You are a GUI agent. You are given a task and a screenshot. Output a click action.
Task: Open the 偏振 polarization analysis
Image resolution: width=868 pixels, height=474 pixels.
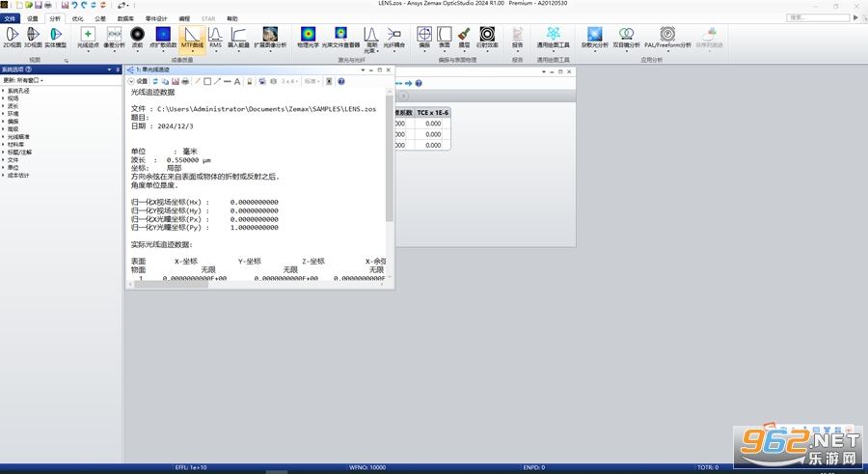[x=424, y=39]
